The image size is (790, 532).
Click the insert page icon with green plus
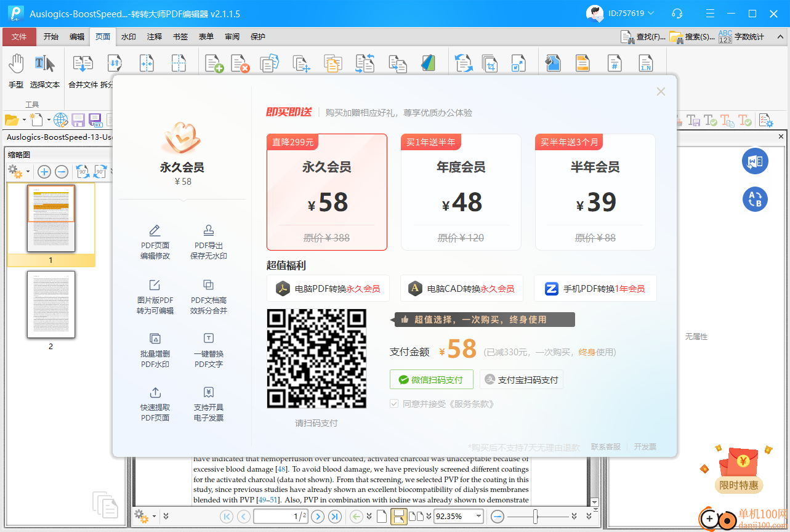pos(214,63)
